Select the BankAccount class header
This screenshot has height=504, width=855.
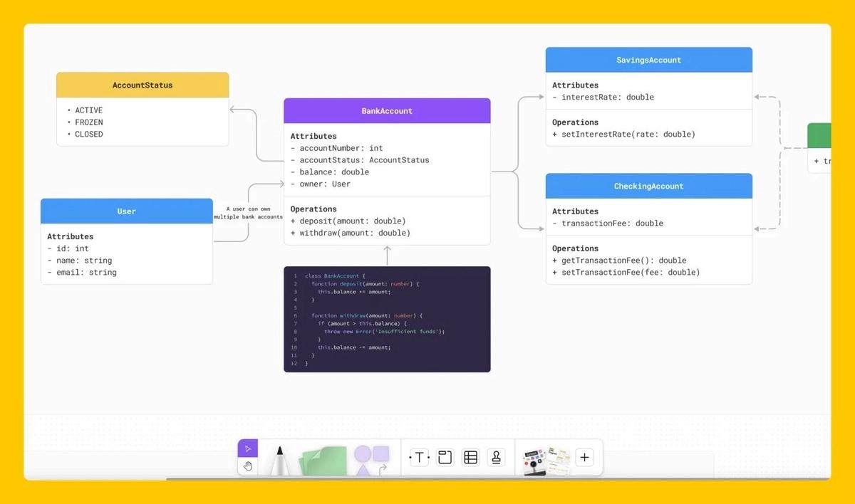(387, 110)
